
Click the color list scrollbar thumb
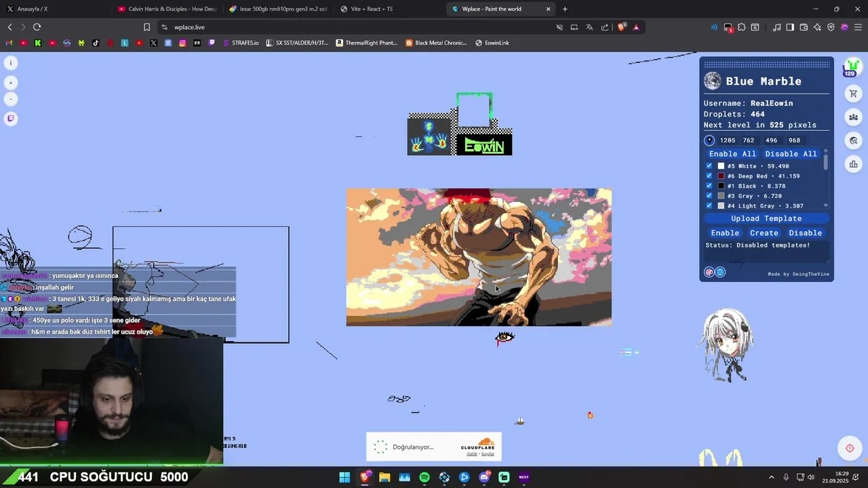click(x=826, y=163)
